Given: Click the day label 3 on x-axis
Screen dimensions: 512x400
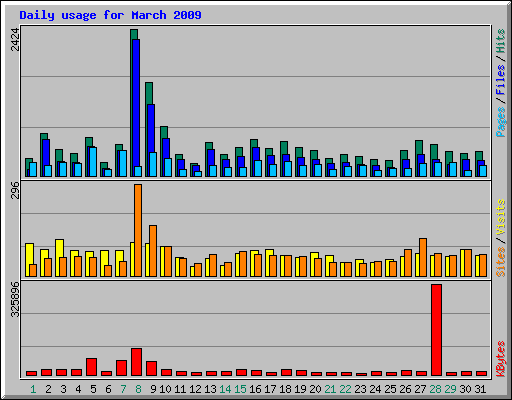Looking at the screenshot, I should [63, 389].
